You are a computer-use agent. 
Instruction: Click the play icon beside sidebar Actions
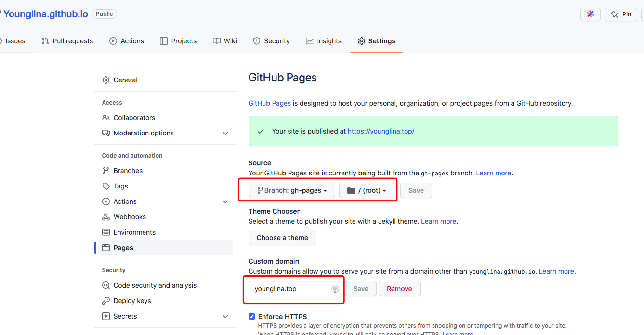click(106, 201)
